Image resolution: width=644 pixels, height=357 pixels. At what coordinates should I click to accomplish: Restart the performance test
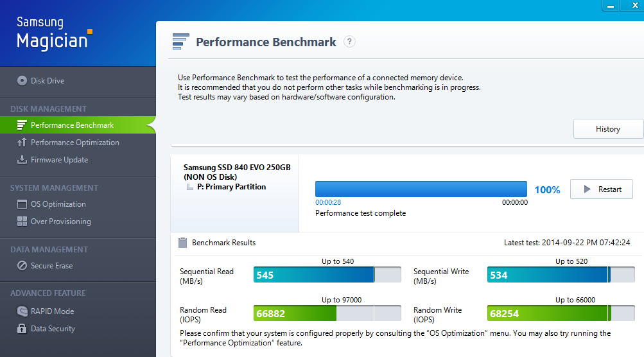[x=601, y=189]
